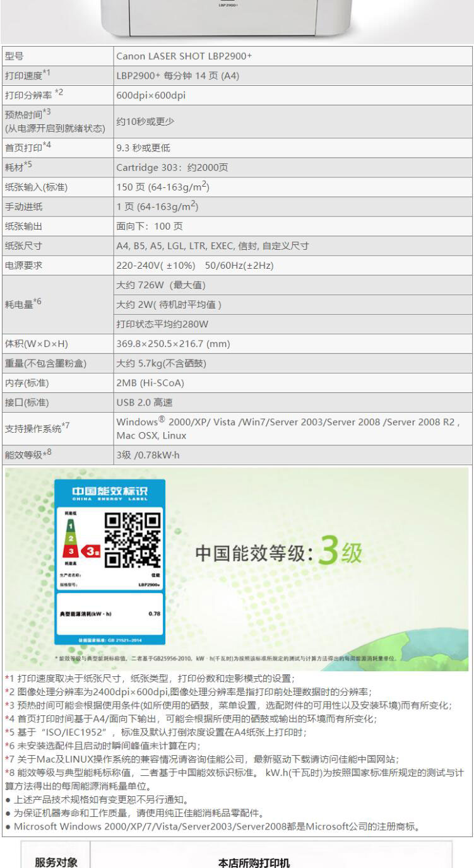The width and height of the screenshot is (474, 868).
Task: Click the '能效等级*8' label
Action: click(x=28, y=454)
